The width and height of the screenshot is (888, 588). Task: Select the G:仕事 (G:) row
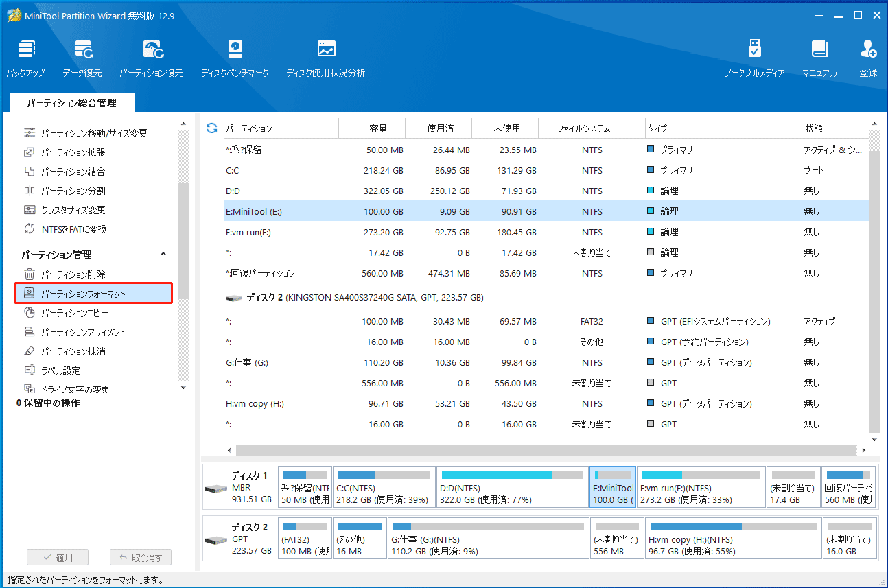tap(546, 362)
